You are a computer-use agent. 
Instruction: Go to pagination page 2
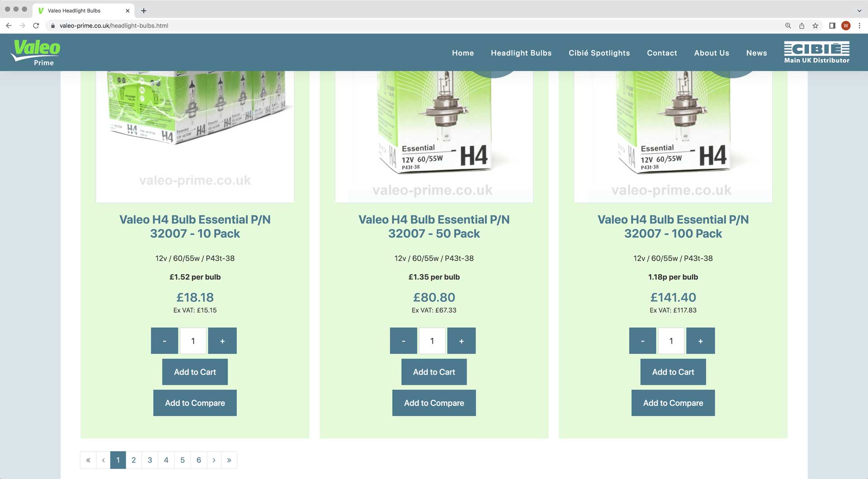pyautogui.click(x=133, y=460)
